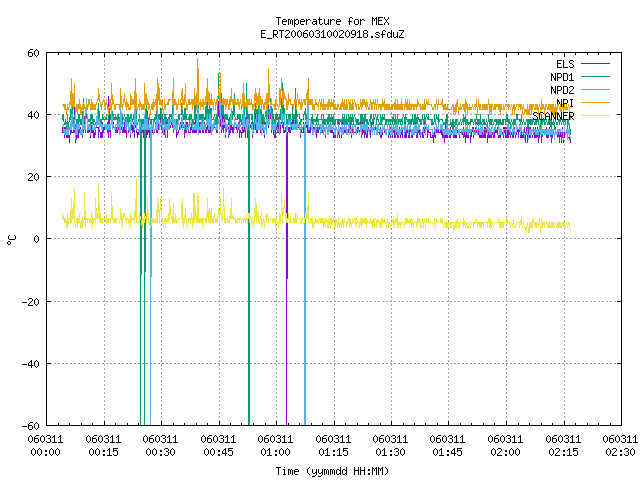Click the °C y-axis unit label
Viewport: 640px width, 480px height.
[x=12, y=240]
